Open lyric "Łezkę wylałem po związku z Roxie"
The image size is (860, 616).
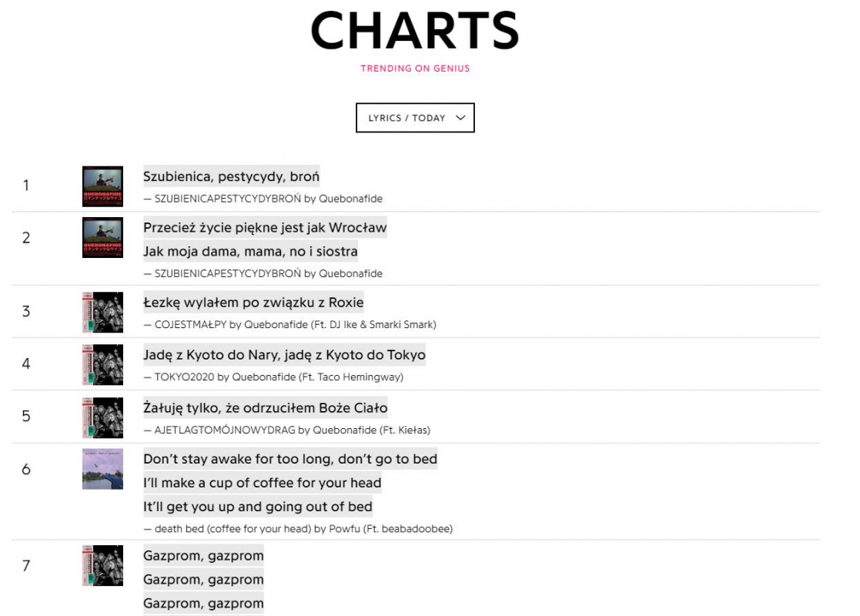(253, 303)
